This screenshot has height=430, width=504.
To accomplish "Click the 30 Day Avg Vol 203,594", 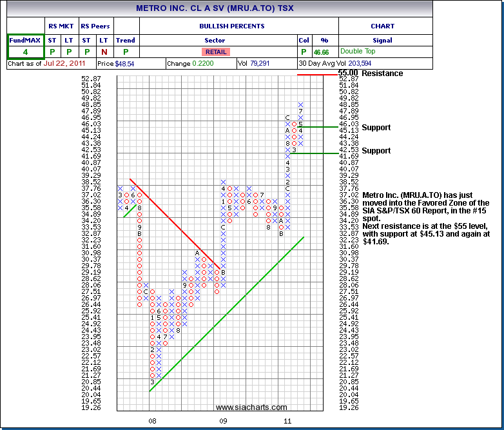I will click(x=344, y=64).
